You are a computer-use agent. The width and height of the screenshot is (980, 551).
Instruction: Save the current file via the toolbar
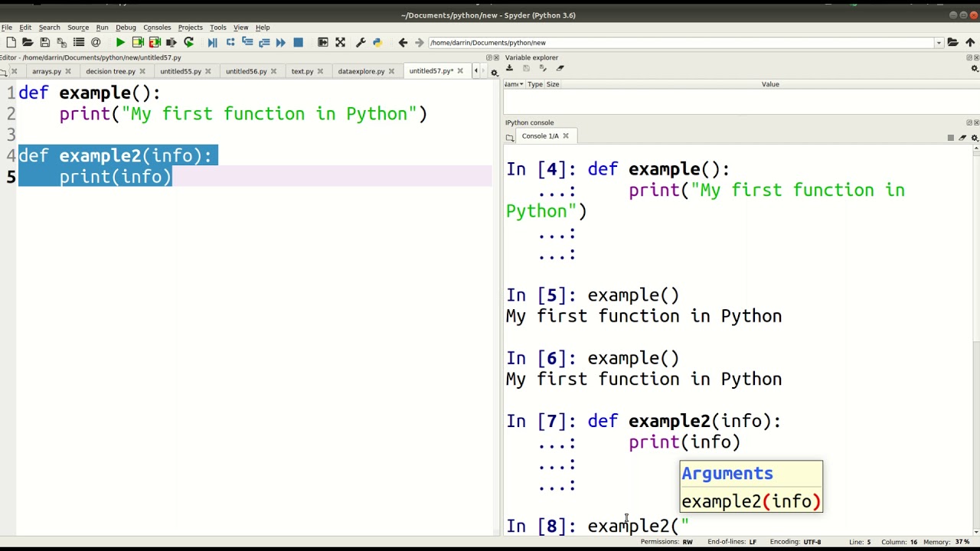[44, 43]
